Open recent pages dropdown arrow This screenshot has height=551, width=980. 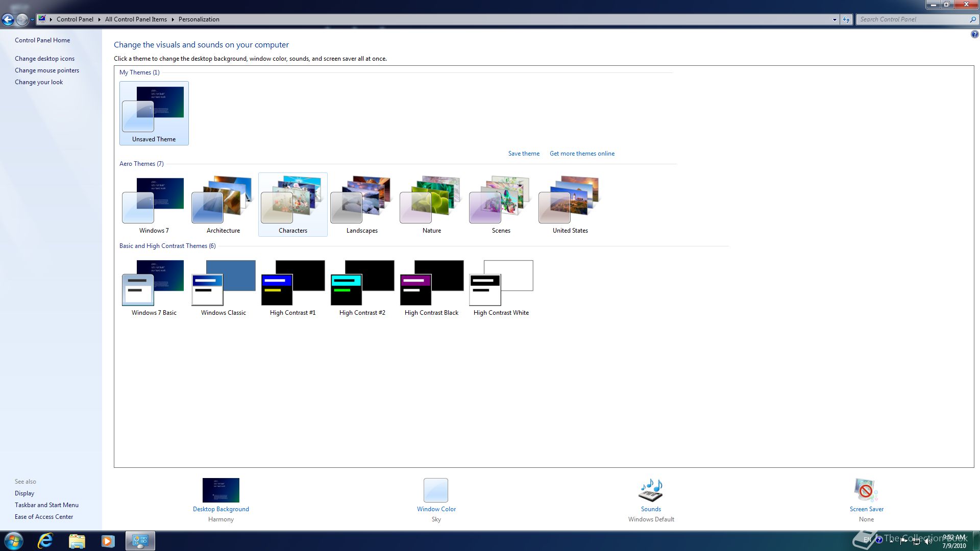[x=32, y=20]
